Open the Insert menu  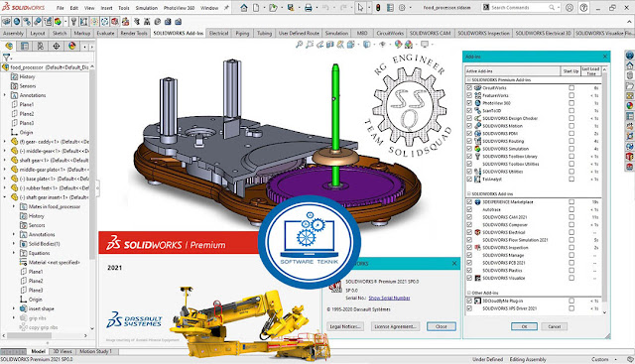[106, 8]
